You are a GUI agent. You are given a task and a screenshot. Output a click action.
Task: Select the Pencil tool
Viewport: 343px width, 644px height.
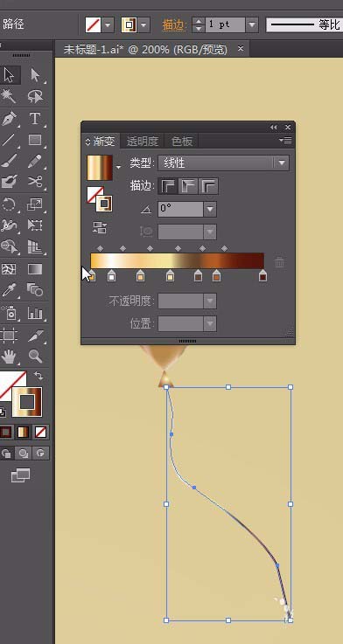click(35, 162)
